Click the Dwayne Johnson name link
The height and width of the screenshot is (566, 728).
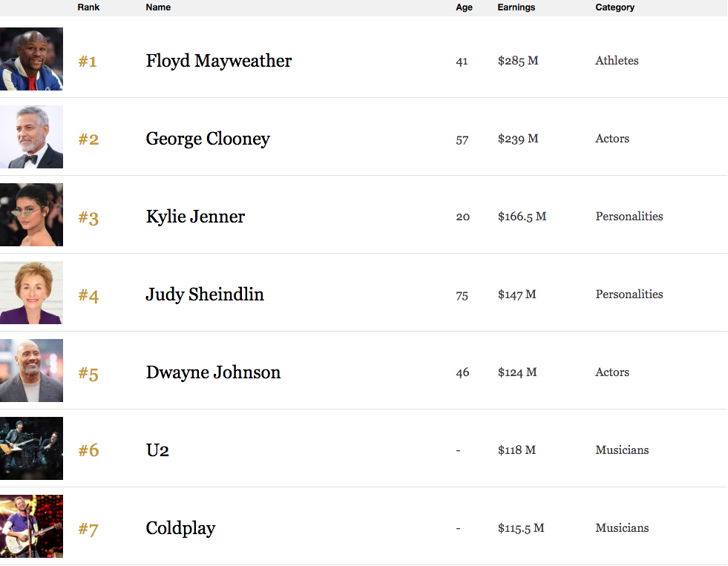coord(213,372)
